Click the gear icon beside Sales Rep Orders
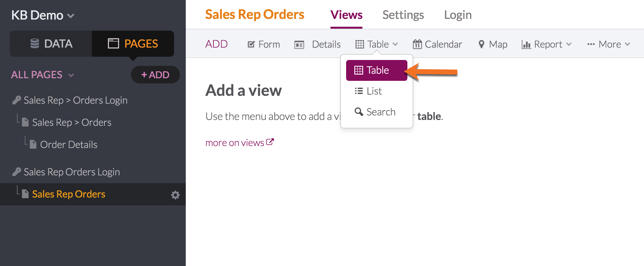This screenshot has width=644, height=266. coord(175,195)
